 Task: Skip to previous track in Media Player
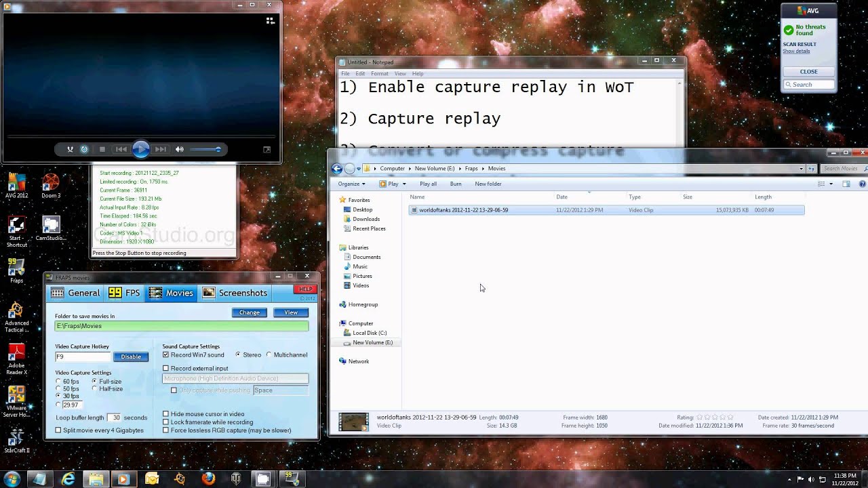(121, 149)
